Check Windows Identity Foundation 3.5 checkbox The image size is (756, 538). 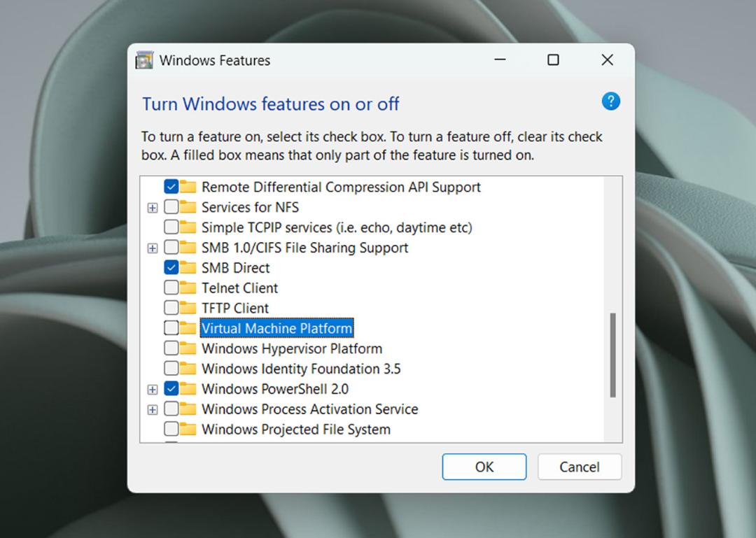(x=171, y=368)
